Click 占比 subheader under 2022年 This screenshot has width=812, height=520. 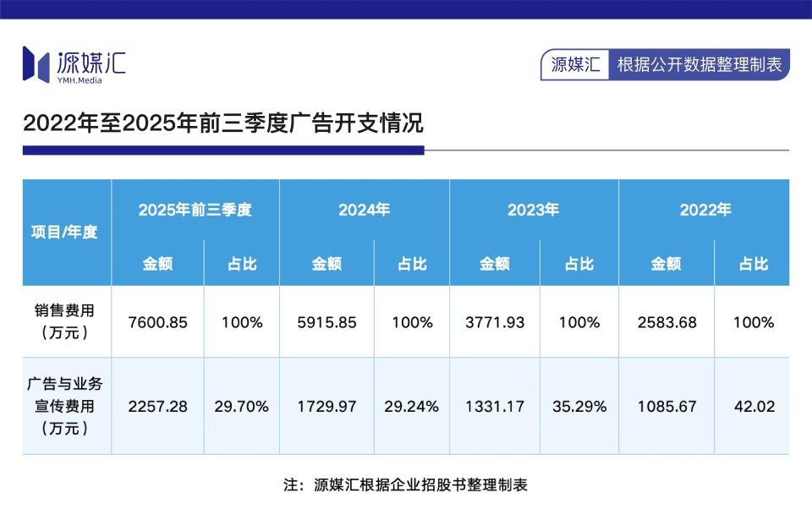coord(754,264)
